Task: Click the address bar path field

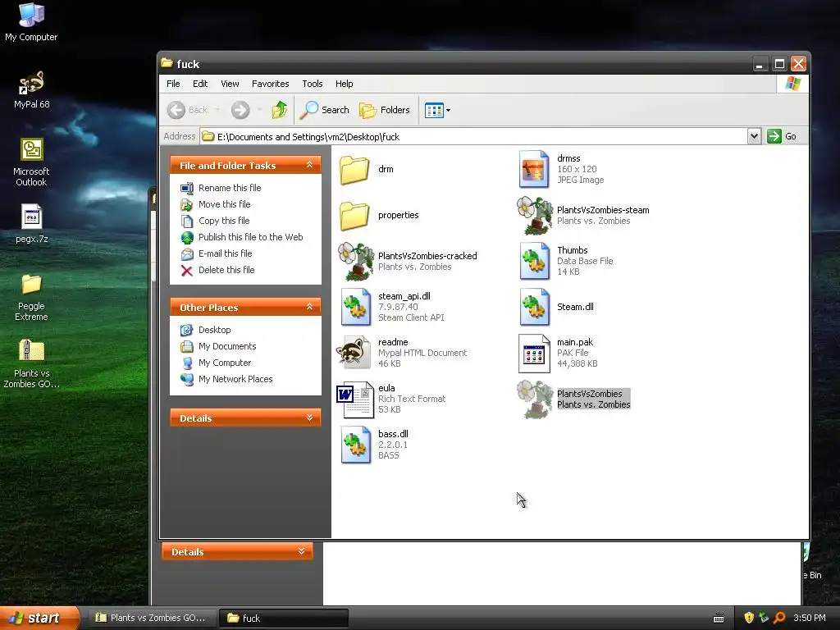Action: pos(474,137)
